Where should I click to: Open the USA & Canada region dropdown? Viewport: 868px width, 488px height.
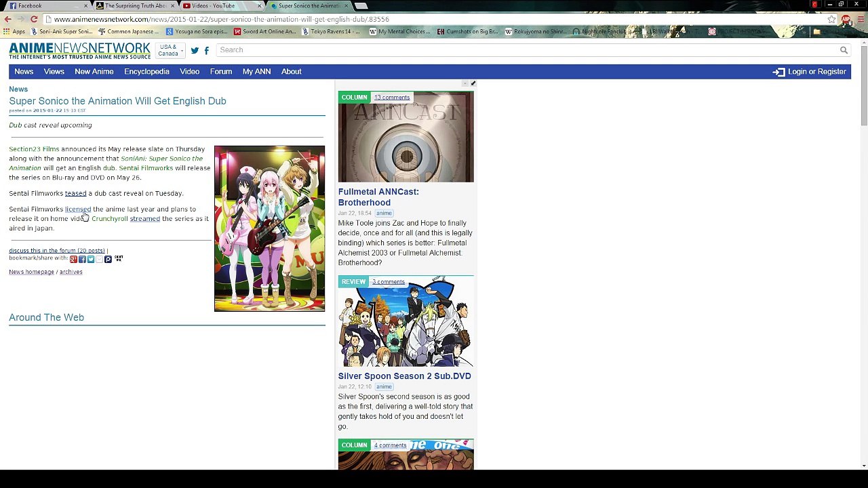[170, 51]
